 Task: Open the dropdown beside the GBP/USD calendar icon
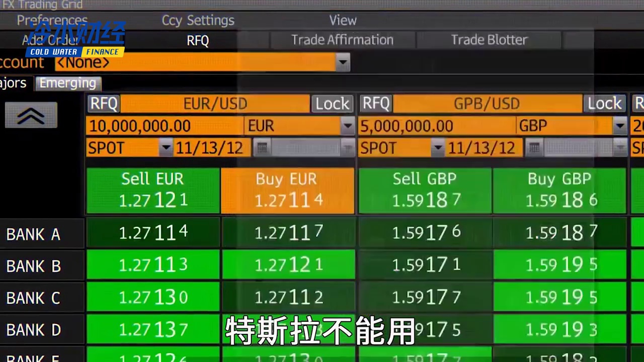619,148
